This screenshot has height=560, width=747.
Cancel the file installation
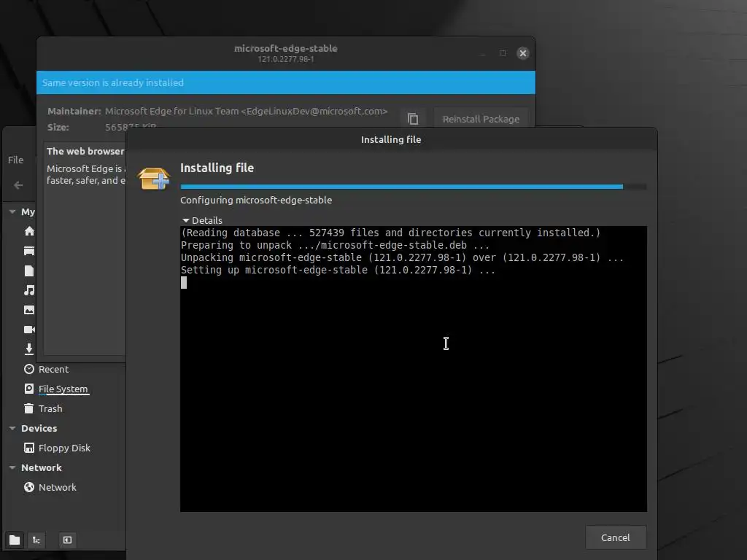click(x=616, y=537)
